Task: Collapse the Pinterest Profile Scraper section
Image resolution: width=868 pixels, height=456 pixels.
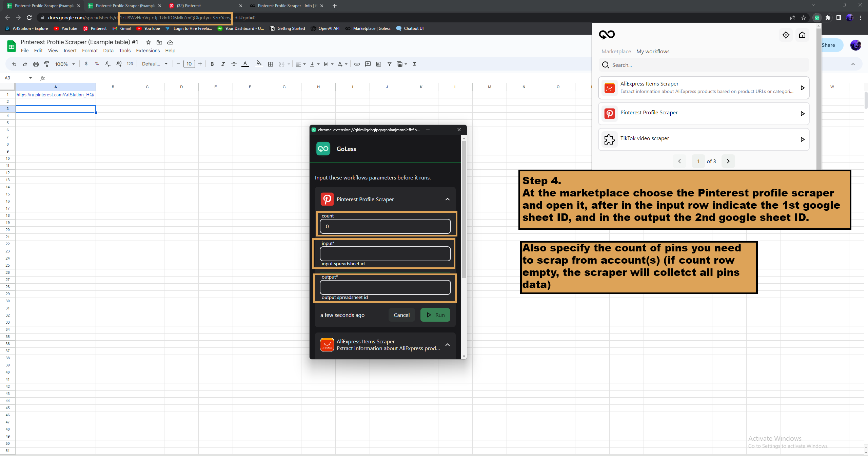Action: [448, 199]
